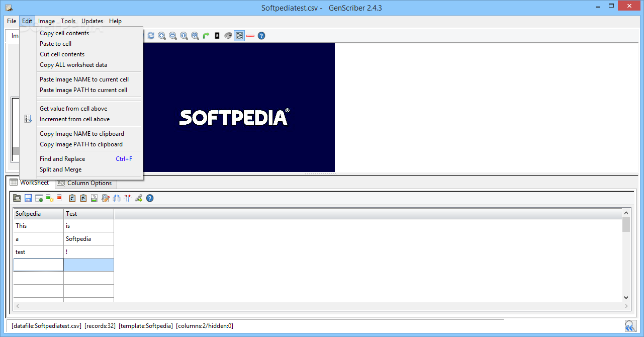
Task: Click the Test column header
Action: [89, 214]
